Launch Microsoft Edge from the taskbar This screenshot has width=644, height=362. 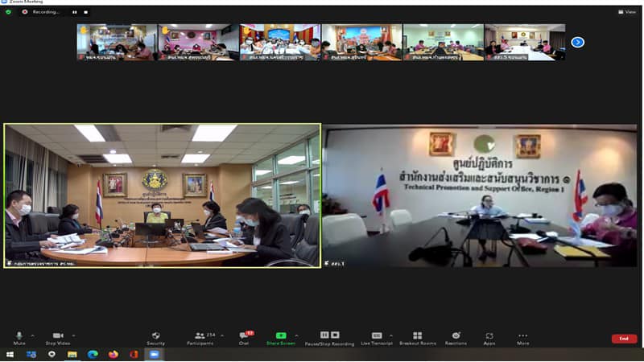[93, 354]
